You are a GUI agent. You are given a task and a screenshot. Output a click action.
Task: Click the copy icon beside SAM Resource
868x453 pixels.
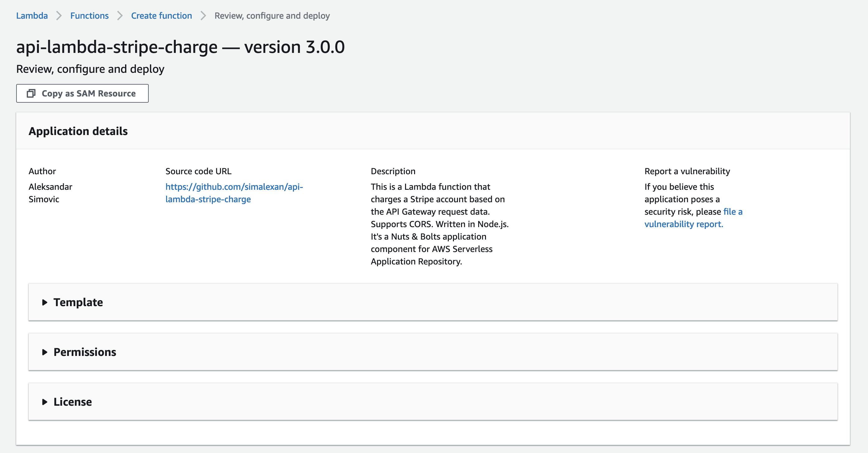(x=31, y=93)
